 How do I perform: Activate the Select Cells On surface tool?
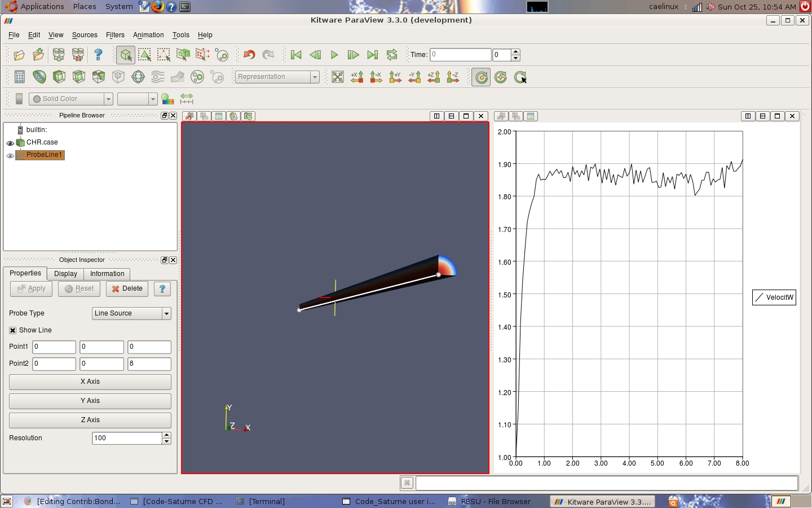tap(126, 55)
